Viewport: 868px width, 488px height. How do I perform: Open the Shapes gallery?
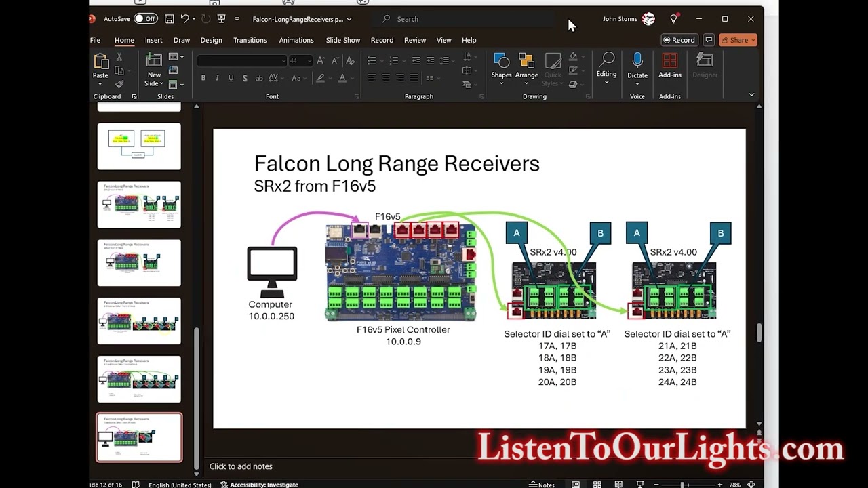coord(502,67)
